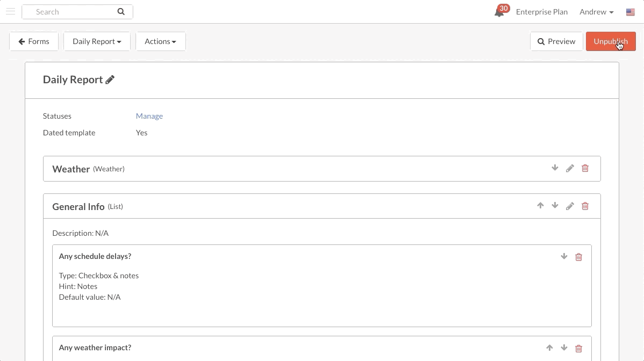Unpublish the Daily Report form

(611, 41)
